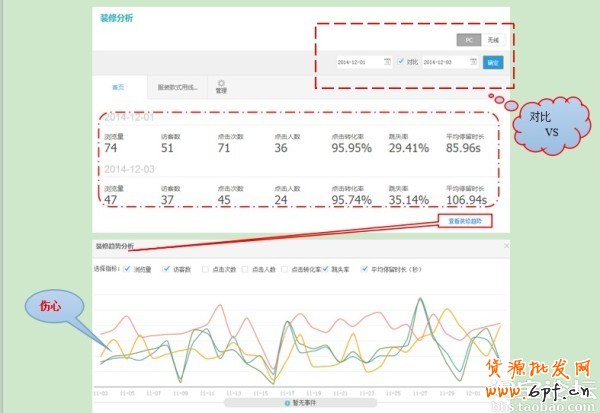Close the 装修趋势分析 panel

[x=506, y=245]
